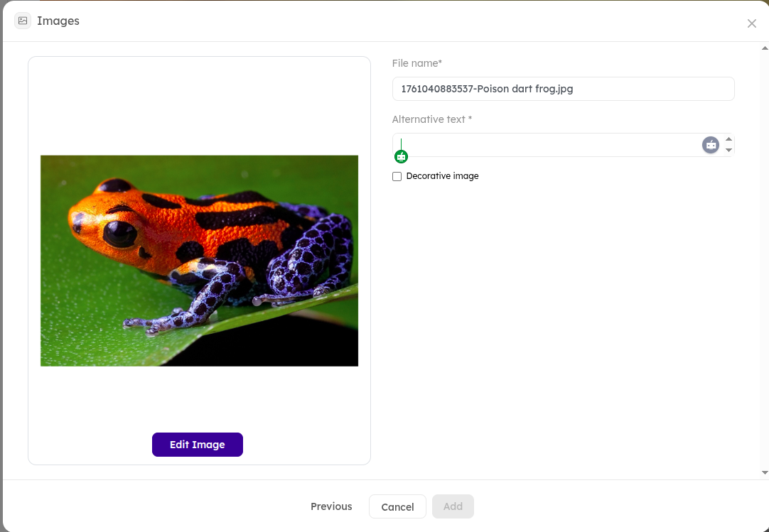Click the "Decorative image" label text
Image resolution: width=769 pixels, height=532 pixels.
[442, 176]
